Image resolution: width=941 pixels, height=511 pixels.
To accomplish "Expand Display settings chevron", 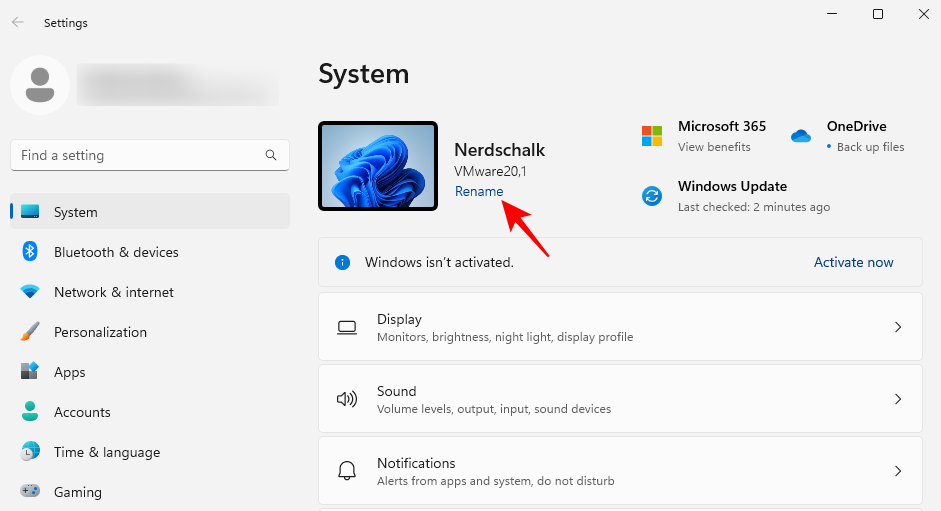I will [x=898, y=327].
